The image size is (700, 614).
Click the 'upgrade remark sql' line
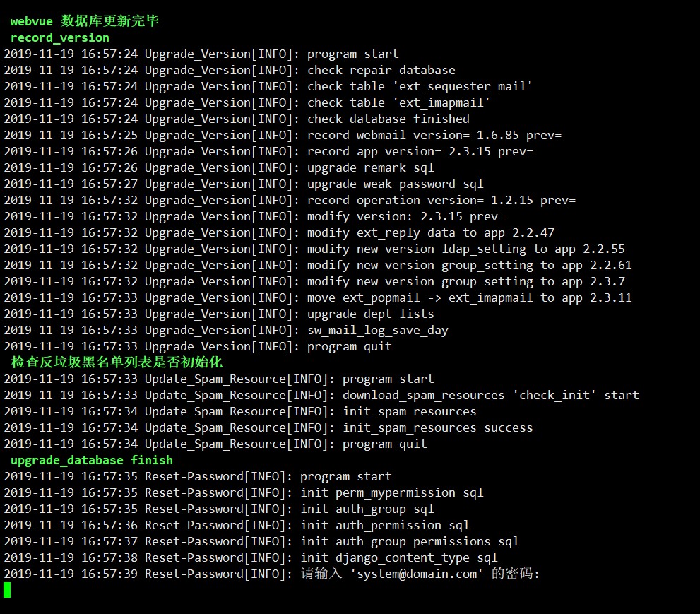[x=370, y=167]
